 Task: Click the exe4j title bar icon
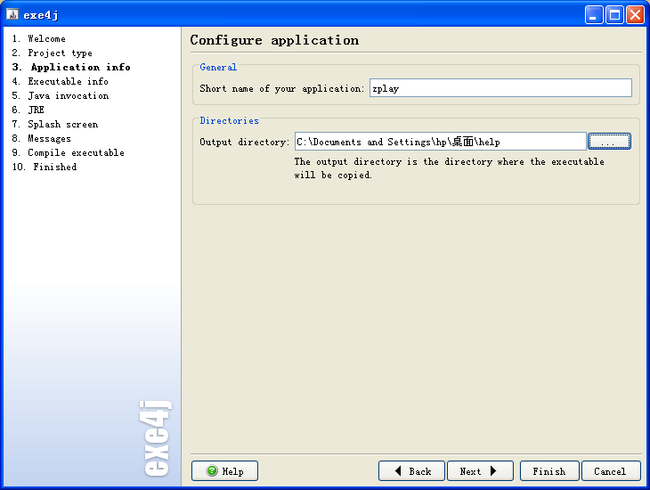tap(12, 15)
